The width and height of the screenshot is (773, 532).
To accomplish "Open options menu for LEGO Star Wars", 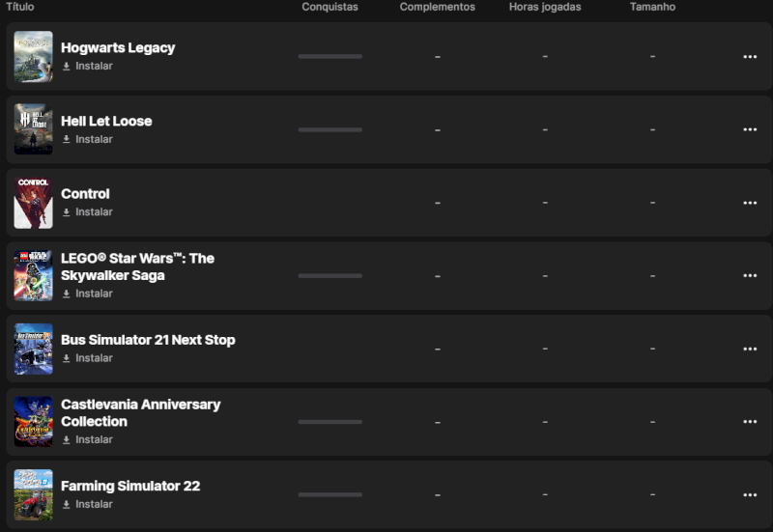I will 750,275.
